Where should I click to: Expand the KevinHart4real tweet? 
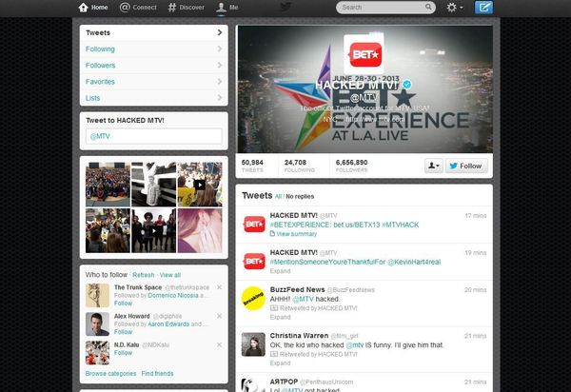[280, 271]
